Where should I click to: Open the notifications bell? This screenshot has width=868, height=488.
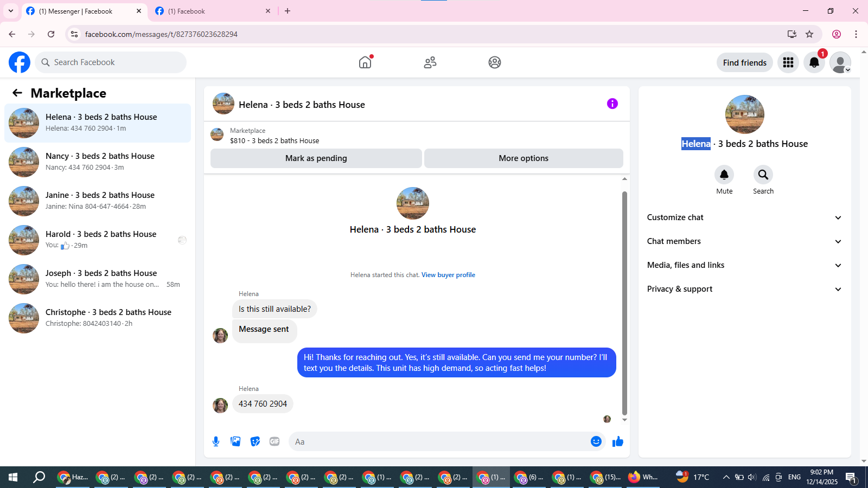(814, 62)
